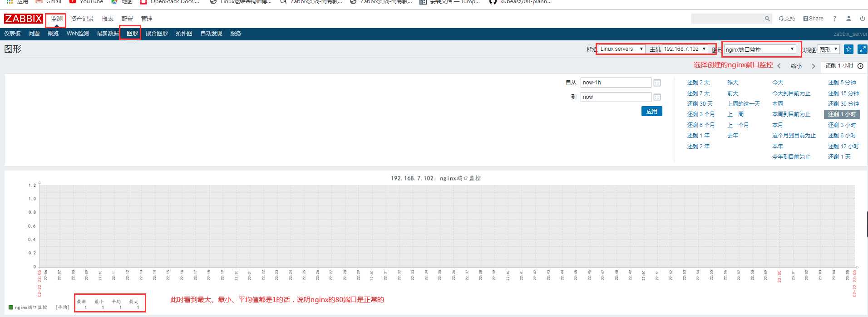The width and height of the screenshot is (868, 317).
Task: Go to 概览 submenu
Action: coord(53,34)
